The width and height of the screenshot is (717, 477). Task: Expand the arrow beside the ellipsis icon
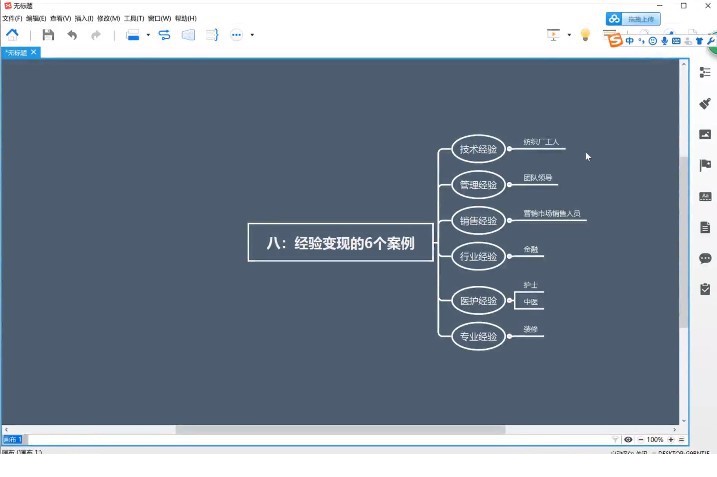tap(252, 35)
